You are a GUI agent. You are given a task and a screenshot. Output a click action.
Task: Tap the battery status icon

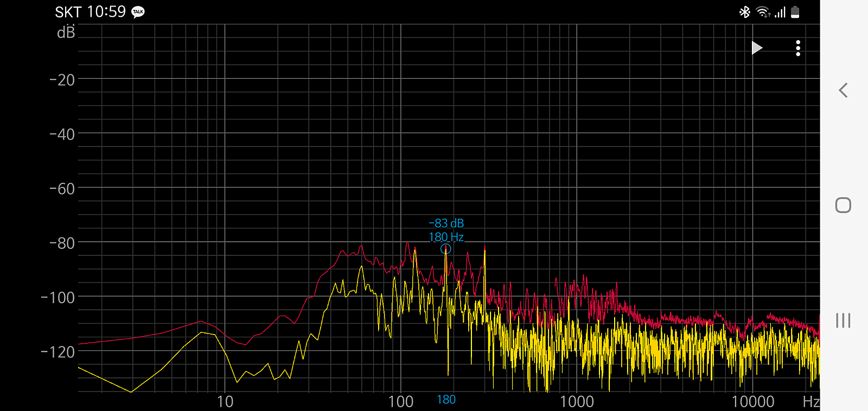[x=795, y=12]
